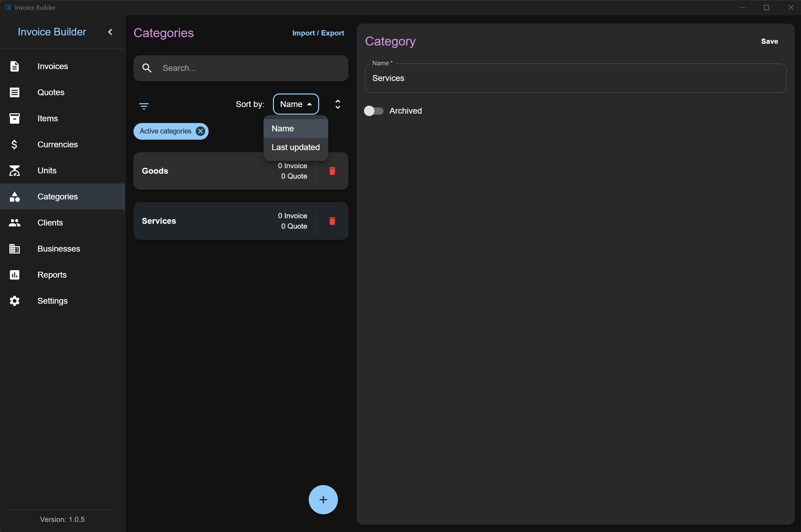Delete the Services category
The width and height of the screenshot is (801, 532).
[332, 221]
